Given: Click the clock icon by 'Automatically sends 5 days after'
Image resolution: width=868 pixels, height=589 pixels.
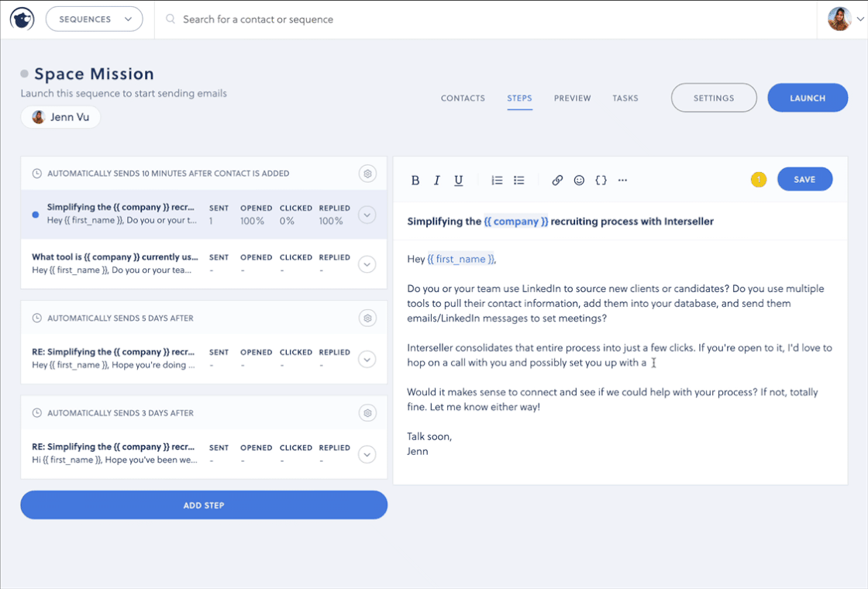Looking at the screenshot, I should (37, 319).
